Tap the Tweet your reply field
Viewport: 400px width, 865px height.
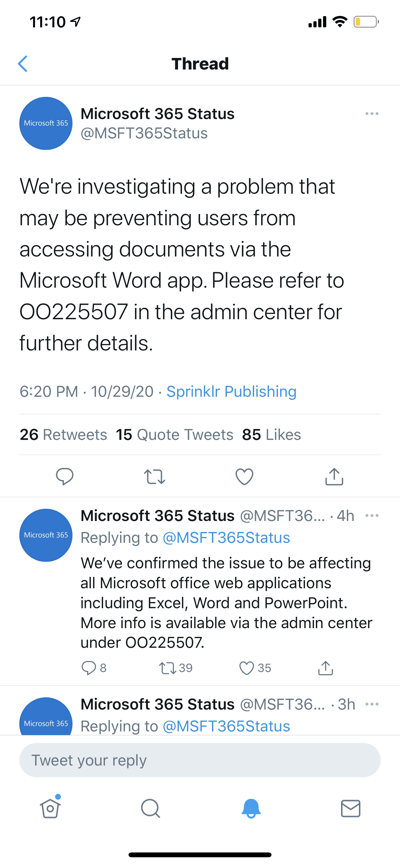[x=200, y=760]
